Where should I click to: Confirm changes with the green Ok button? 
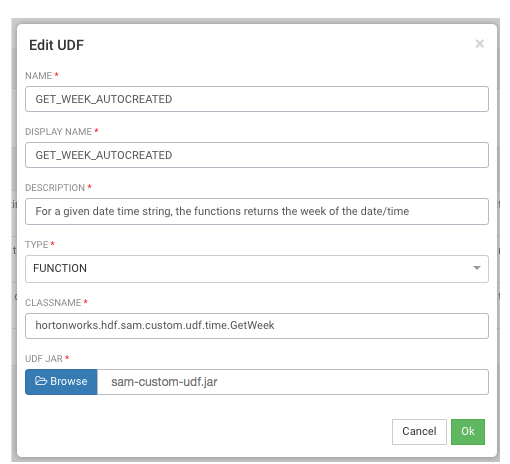pyautogui.click(x=468, y=432)
